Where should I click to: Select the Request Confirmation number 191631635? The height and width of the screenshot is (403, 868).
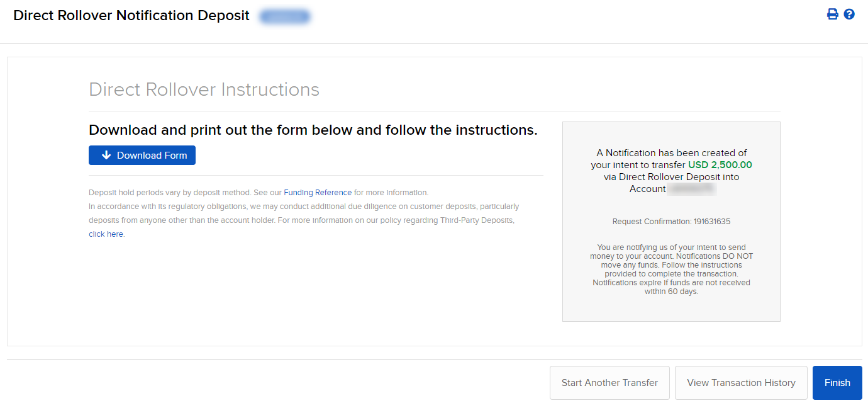[712, 222]
